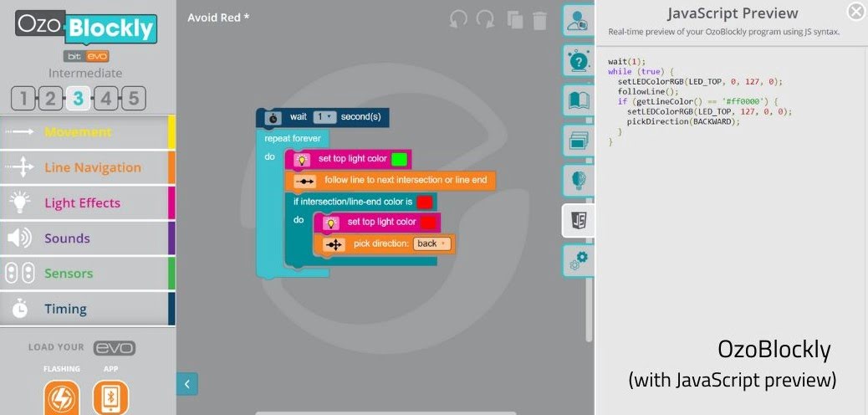Screen dimensions: 868x415
Task: Click lightbulb icon on red light block
Action: [x=331, y=223]
